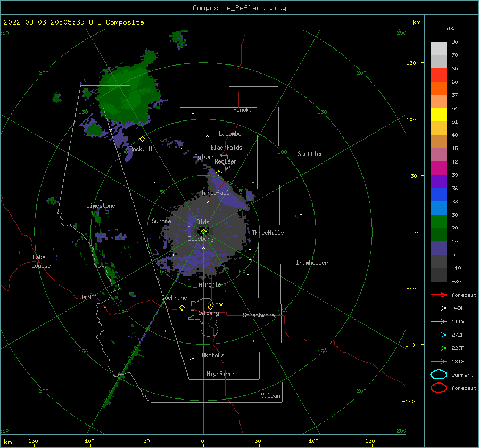Image resolution: width=479 pixels, height=448 pixels.
Task: Click the red forecast arrow legend icon
Action: (439, 295)
